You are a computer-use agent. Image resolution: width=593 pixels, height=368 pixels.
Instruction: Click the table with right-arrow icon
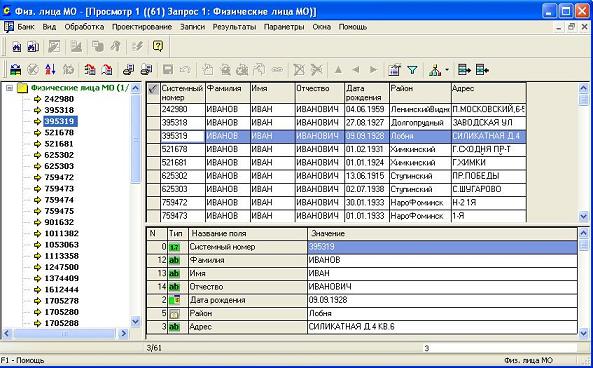[x=464, y=70]
